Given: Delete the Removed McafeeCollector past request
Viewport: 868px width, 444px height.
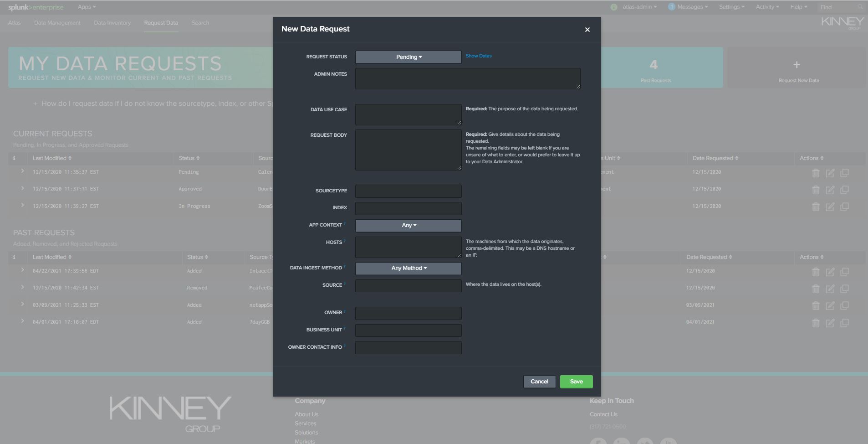Looking at the screenshot, I should click(816, 288).
